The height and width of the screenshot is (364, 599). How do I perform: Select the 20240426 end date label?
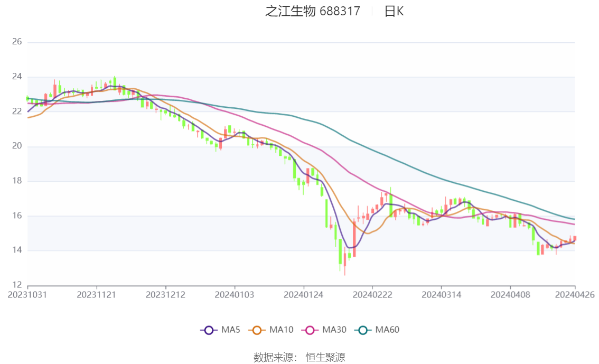575,294
